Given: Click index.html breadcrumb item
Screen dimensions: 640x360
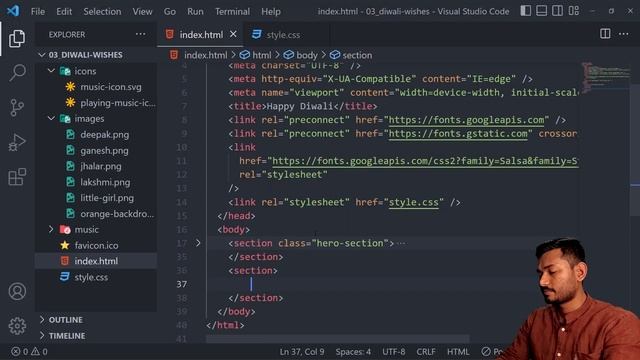Looking at the screenshot, I should [205, 55].
